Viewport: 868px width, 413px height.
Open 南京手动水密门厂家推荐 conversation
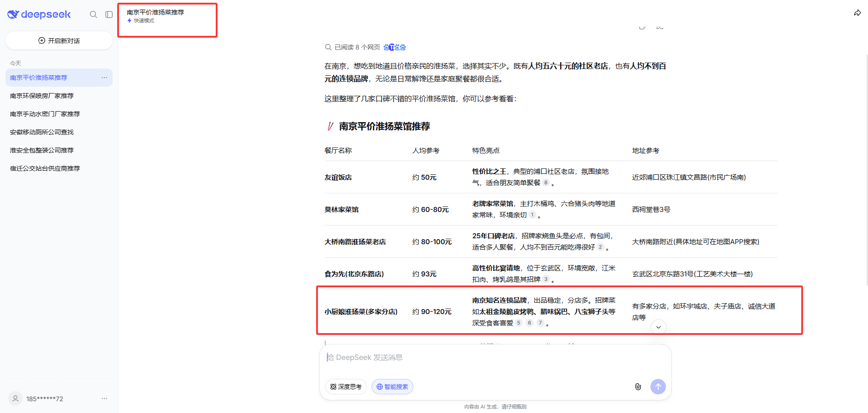59,114
